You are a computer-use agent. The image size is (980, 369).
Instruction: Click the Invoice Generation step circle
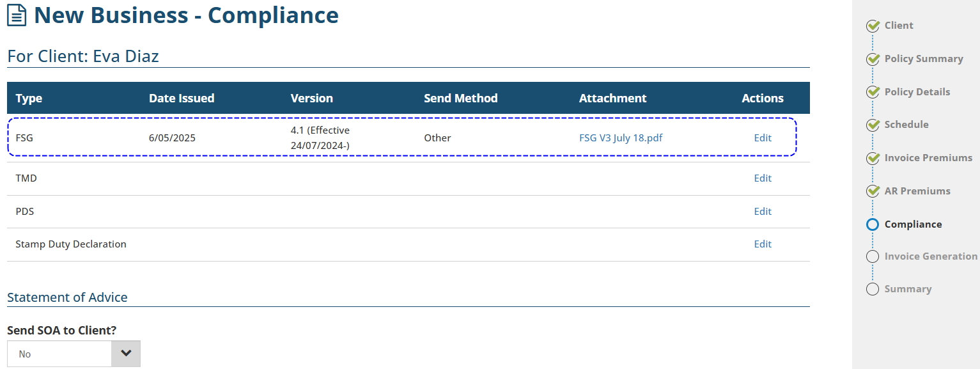coord(873,256)
